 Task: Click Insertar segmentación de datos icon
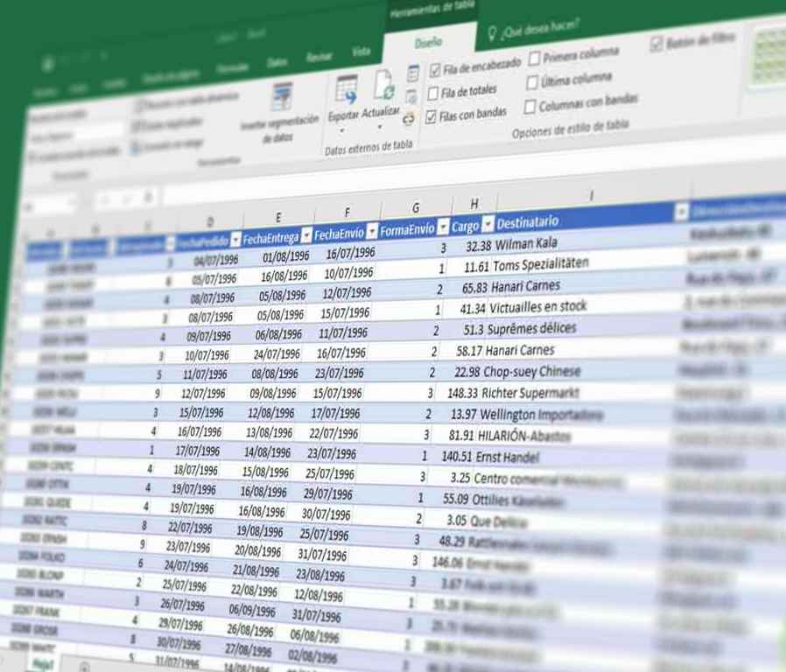[282, 100]
